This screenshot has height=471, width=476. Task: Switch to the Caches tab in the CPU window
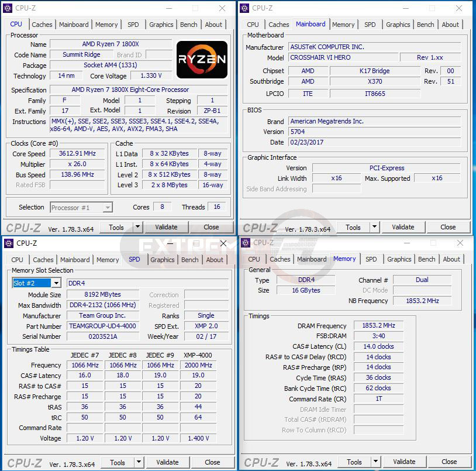[x=42, y=25]
